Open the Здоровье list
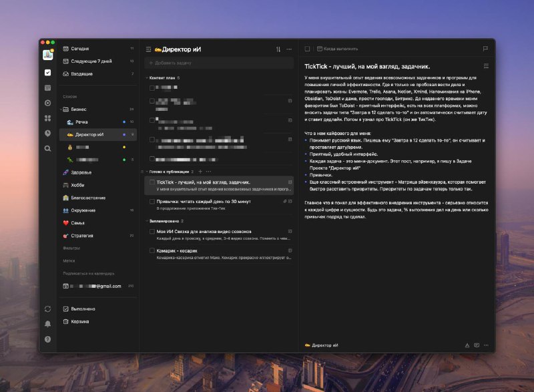The width and height of the screenshot is (534, 392). point(98,172)
